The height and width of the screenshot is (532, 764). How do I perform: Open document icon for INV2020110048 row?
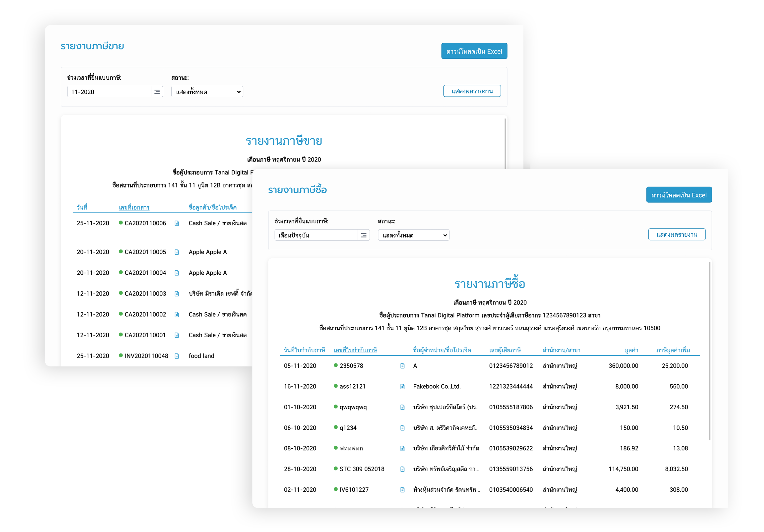pyautogui.click(x=177, y=356)
